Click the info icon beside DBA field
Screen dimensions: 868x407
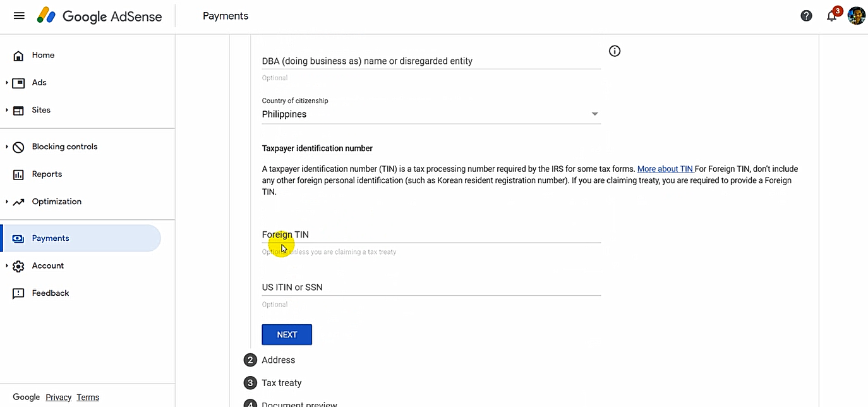[614, 51]
